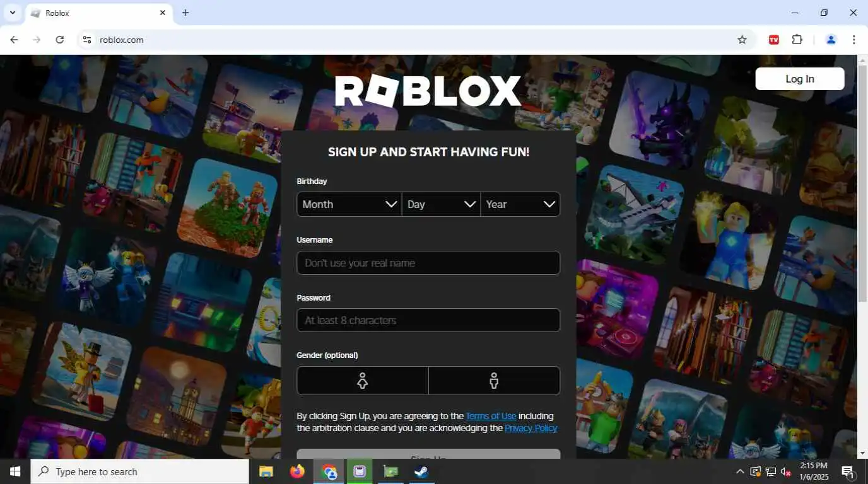
Task: Click the partially visible Sign Up button
Action: [x=428, y=454]
